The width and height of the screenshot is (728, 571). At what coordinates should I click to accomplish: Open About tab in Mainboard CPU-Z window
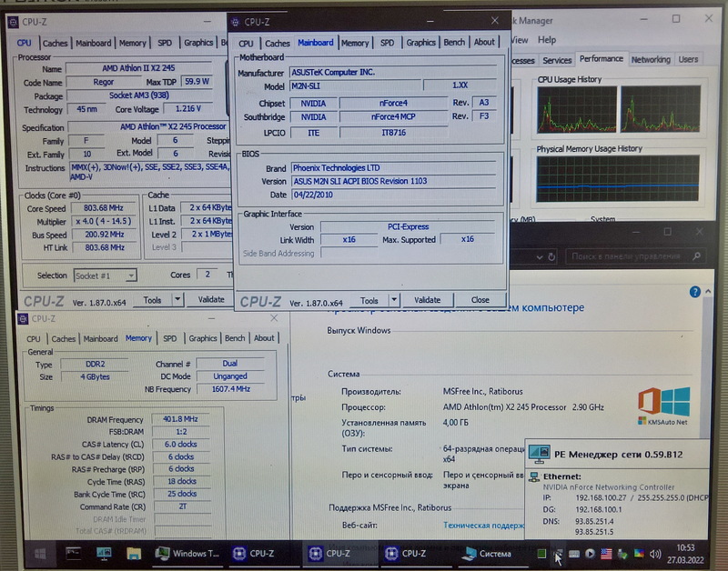(x=484, y=42)
